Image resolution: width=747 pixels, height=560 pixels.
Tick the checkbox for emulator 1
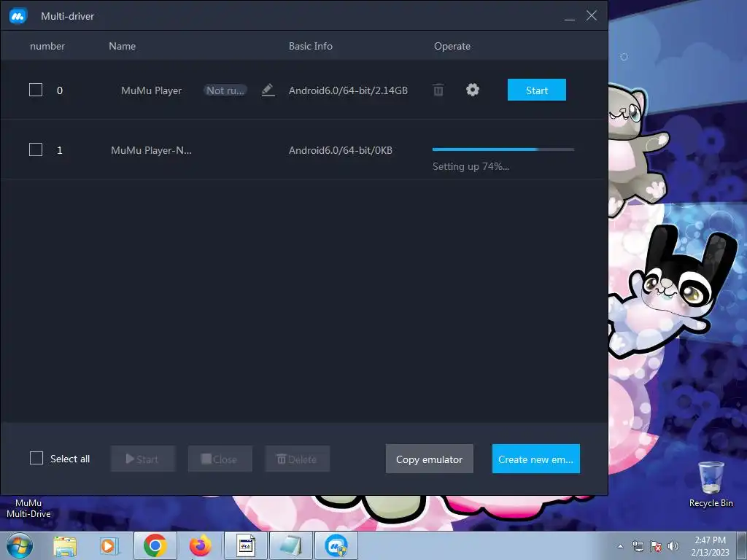coord(36,150)
